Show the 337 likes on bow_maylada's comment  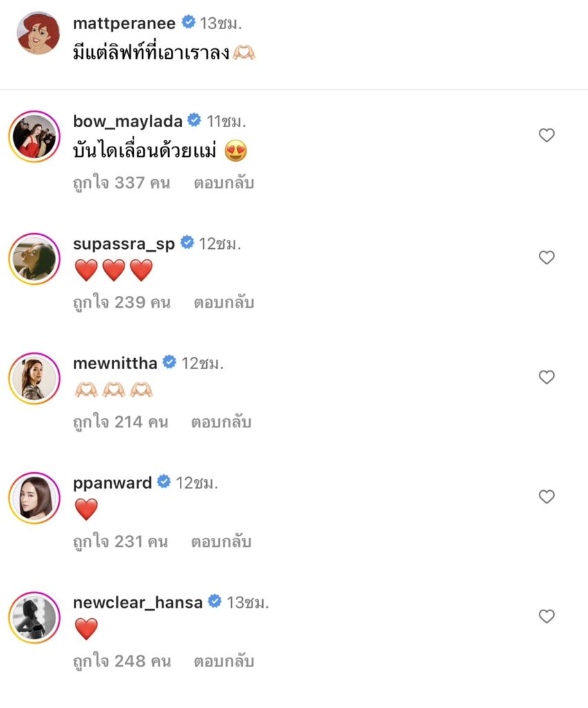click(121, 183)
